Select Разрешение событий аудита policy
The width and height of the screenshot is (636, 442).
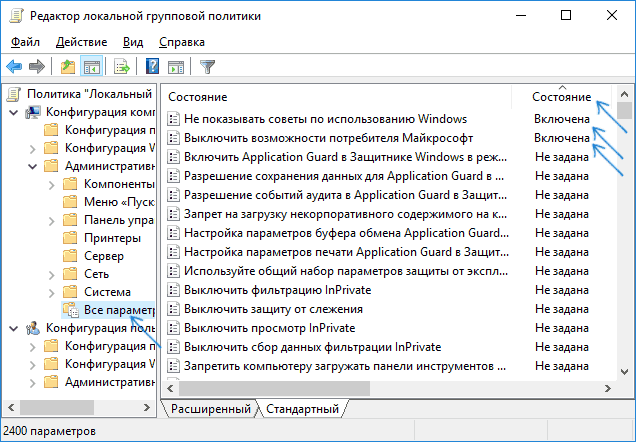(345, 195)
